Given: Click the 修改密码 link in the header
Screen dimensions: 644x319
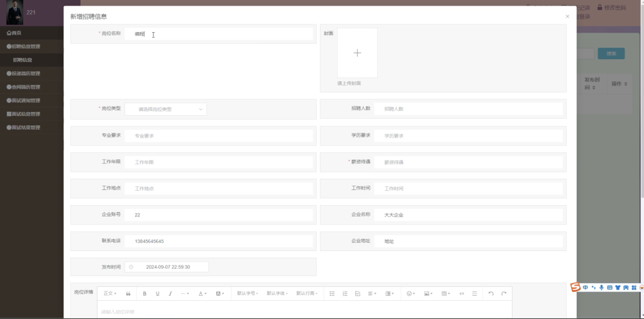Looking at the screenshot, I should pyautogui.click(x=611, y=8).
